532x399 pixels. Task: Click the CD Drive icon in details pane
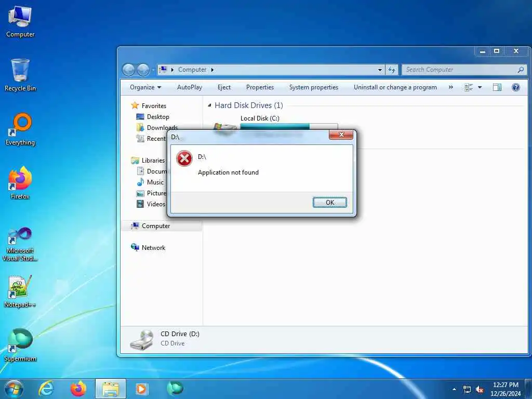coord(141,340)
